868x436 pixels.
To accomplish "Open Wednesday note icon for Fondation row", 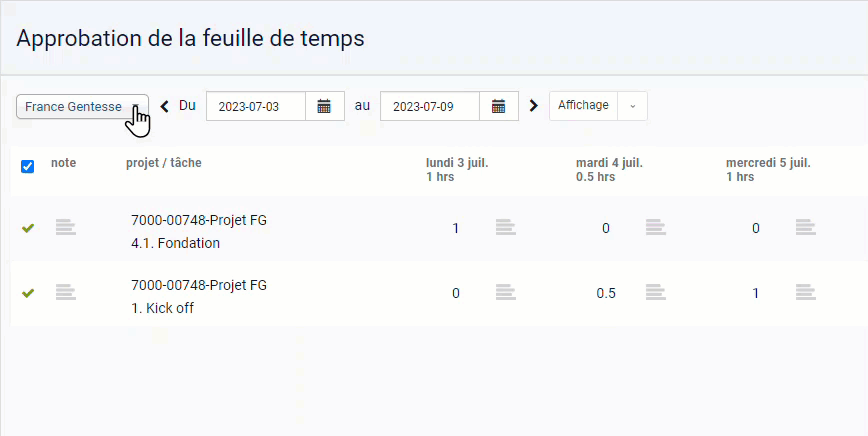I will 806,227.
